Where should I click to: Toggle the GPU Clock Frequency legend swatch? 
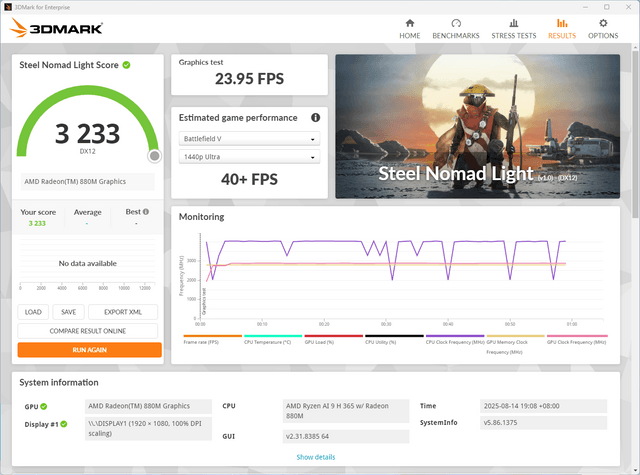(577, 336)
